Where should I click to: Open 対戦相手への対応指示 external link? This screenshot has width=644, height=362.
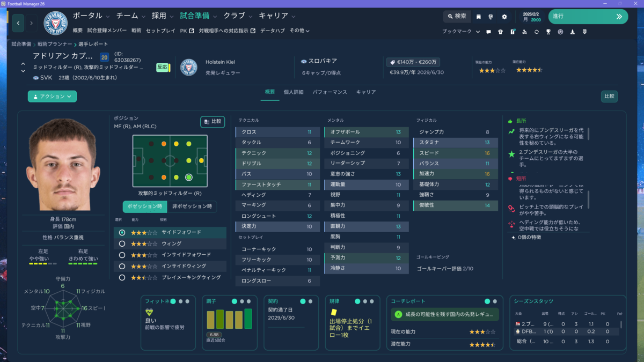point(227,31)
